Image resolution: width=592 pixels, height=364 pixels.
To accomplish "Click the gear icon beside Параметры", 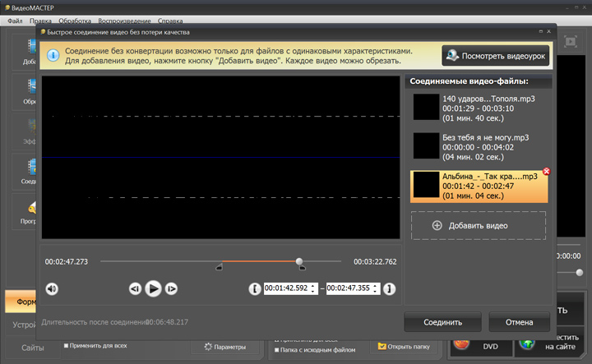I will tap(208, 346).
